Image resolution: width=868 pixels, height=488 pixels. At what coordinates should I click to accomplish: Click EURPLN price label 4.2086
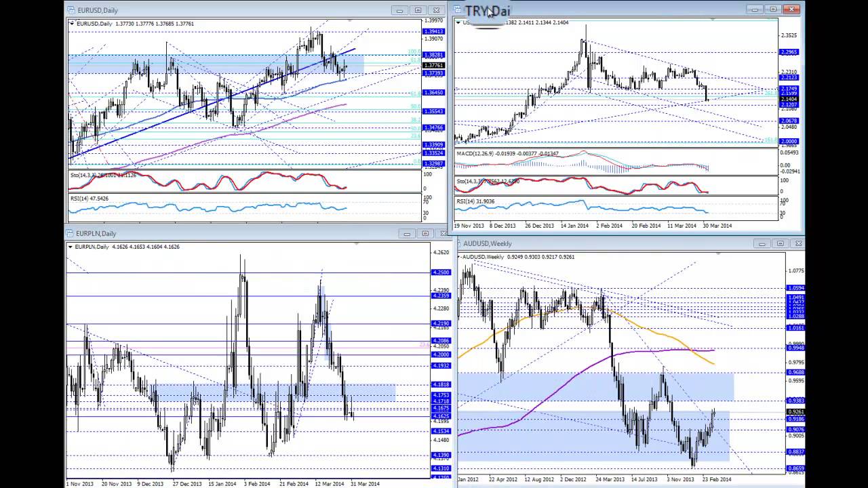click(x=441, y=341)
